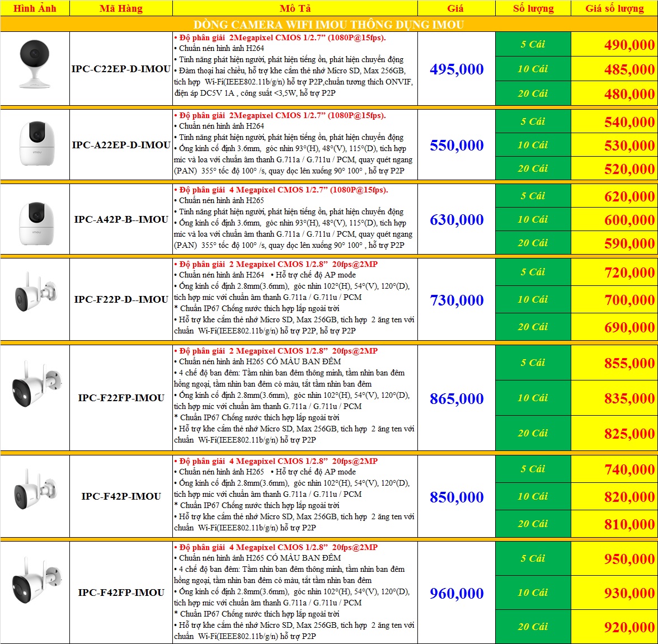The height and width of the screenshot is (644, 658).
Task: Select the quantity price "690,000"
Action: tap(629, 327)
